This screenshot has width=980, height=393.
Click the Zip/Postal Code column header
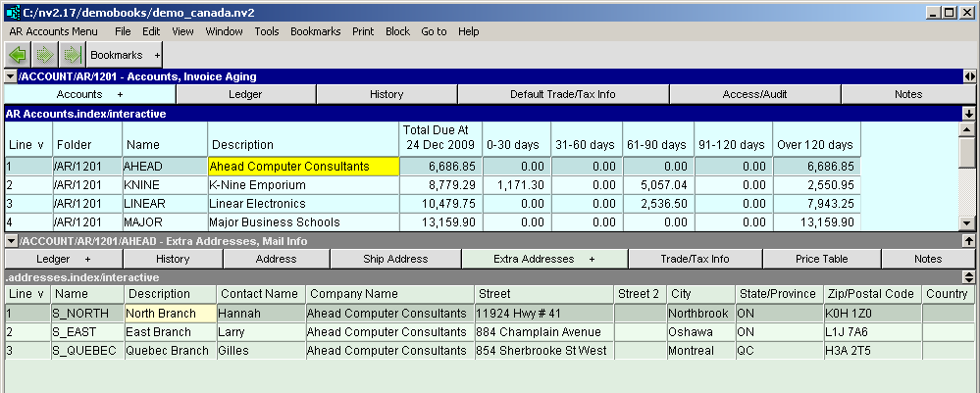point(872,294)
